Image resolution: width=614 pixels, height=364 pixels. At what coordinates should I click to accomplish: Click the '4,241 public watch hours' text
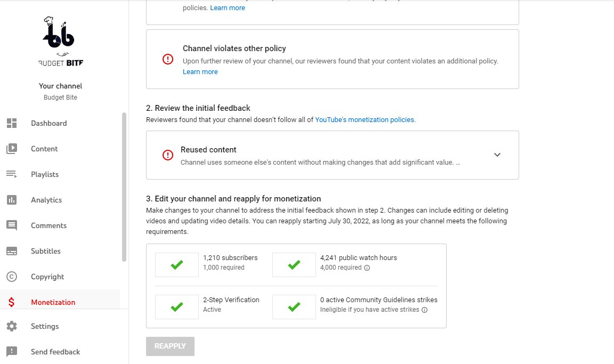358,257
